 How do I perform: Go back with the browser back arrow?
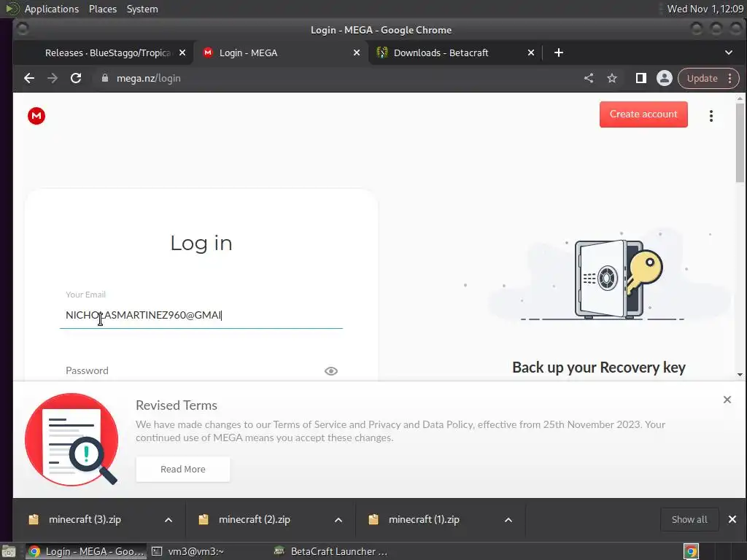29,78
